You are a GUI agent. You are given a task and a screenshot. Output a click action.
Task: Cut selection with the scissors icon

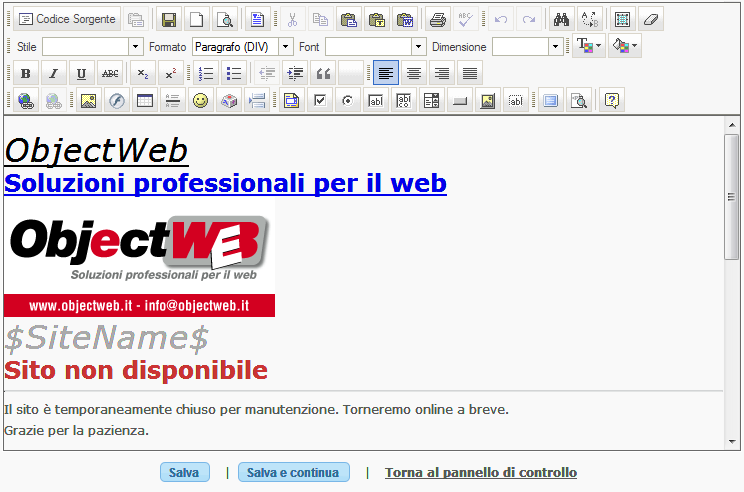(293, 19)
